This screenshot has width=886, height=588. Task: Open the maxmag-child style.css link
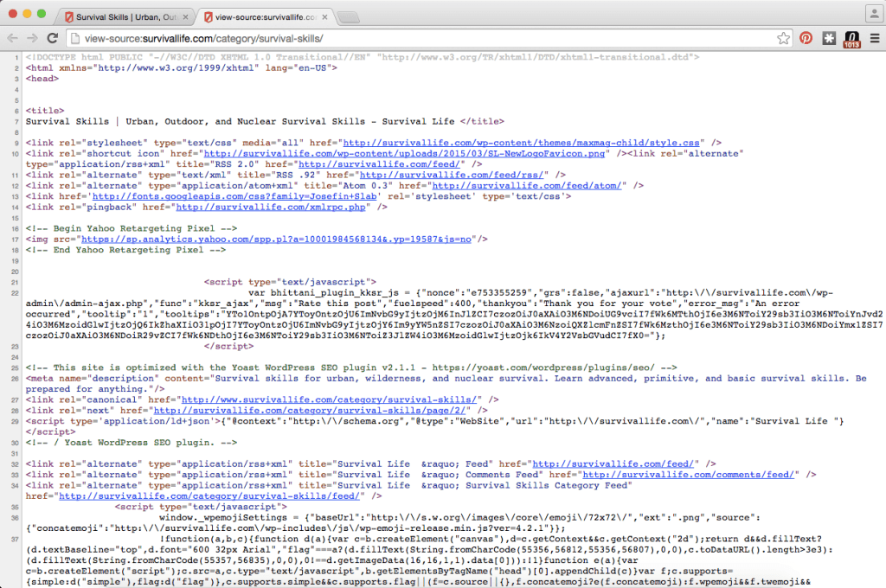[521, 143]
